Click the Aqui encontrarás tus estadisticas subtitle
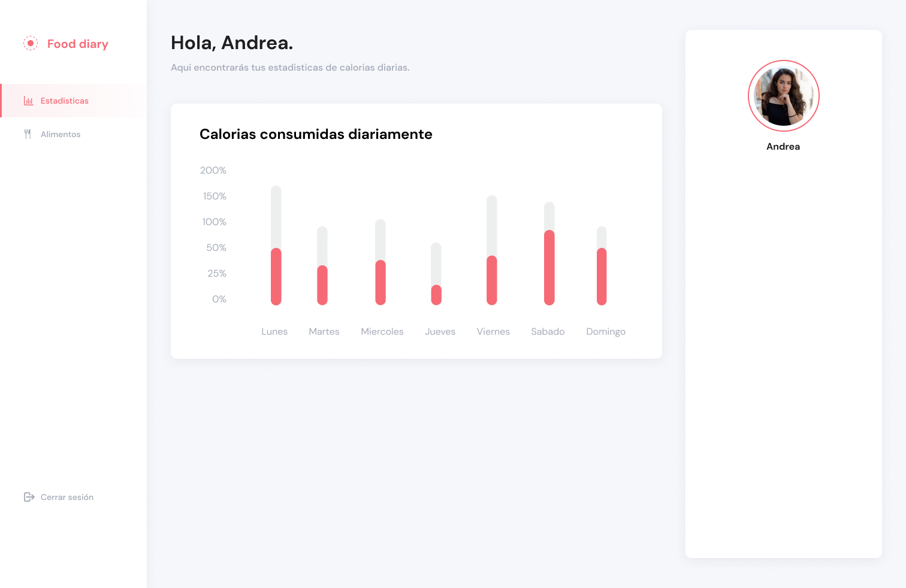 290,68
